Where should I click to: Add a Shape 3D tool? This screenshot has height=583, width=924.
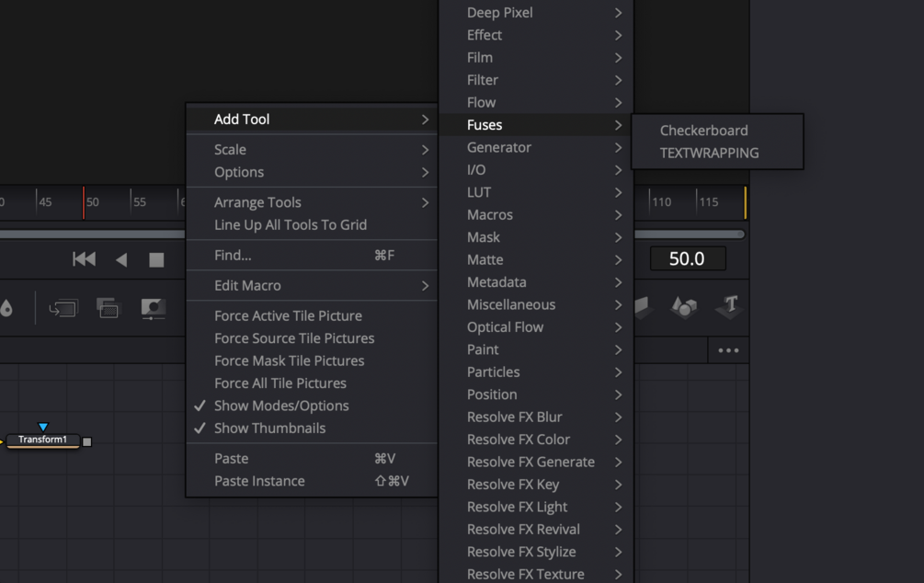coord(684,307)
